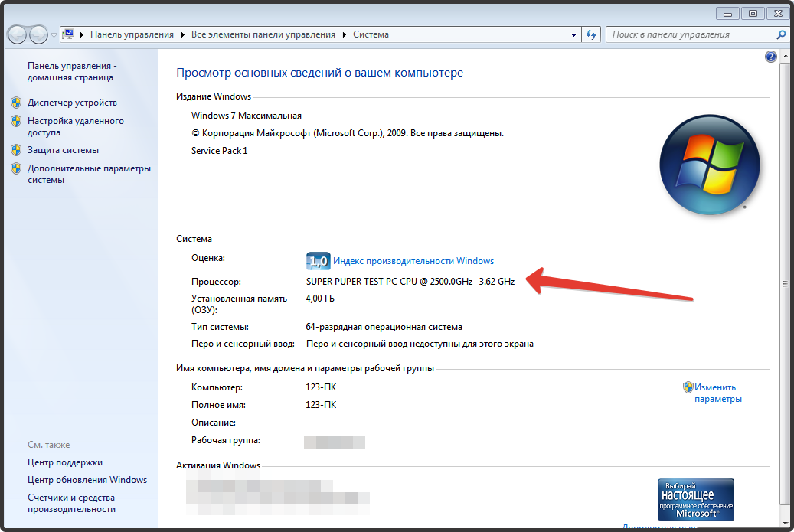Open Help via the blue question icon

coord(771,57)
